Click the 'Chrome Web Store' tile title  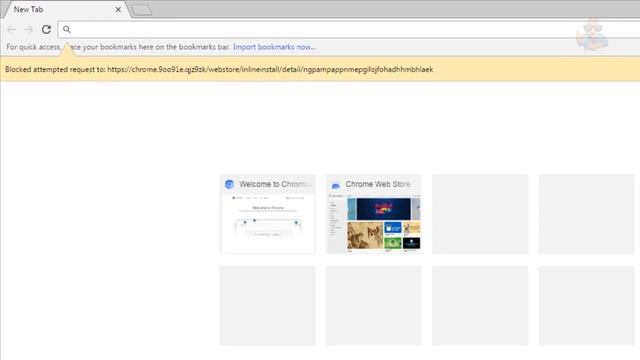click(378, 184)
